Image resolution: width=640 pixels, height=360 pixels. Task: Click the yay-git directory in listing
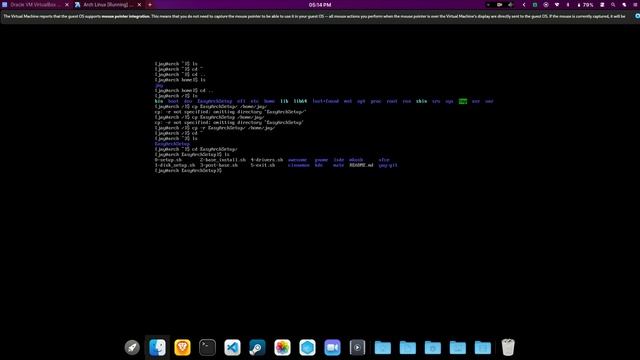click(x=388, y=165)
